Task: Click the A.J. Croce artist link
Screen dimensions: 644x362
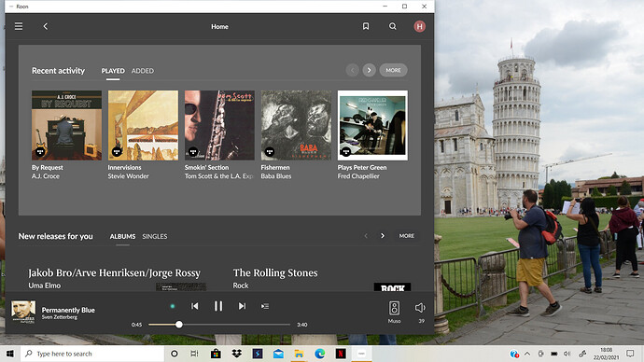Action: coord(46,176)
